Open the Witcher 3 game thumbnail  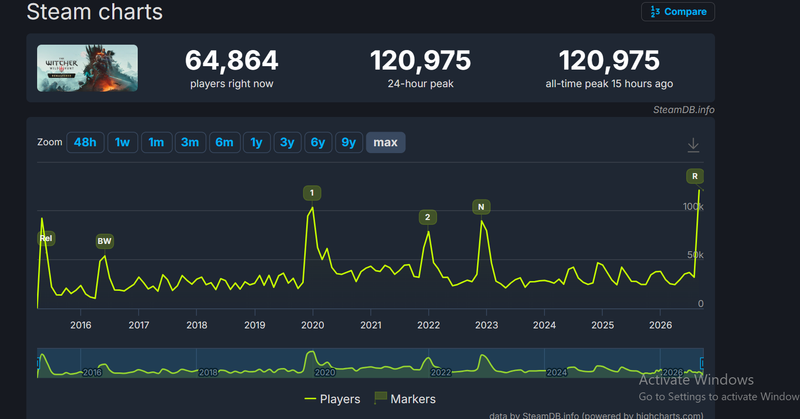pyautogui.click(x=87, y=68)
